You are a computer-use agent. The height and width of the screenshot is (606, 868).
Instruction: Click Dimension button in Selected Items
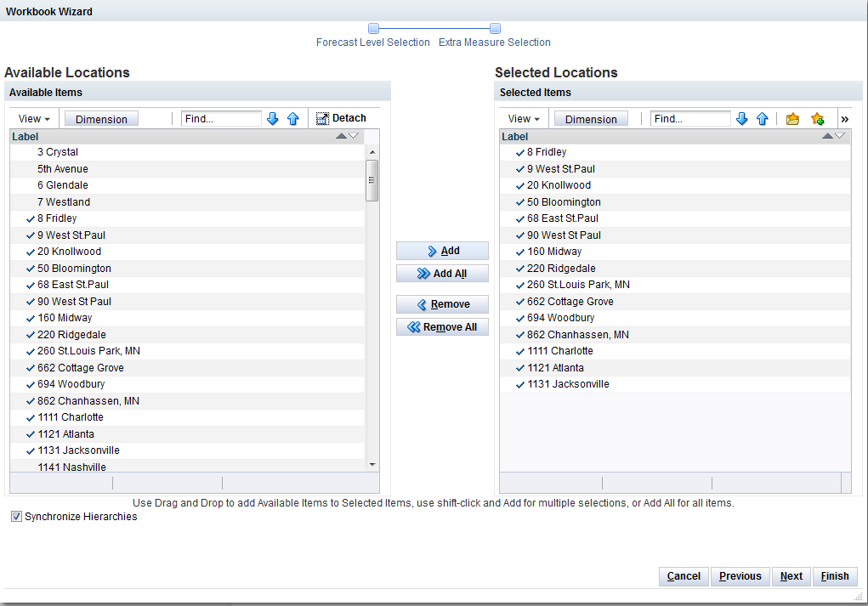pyautogui.click(x=591, y=119)
